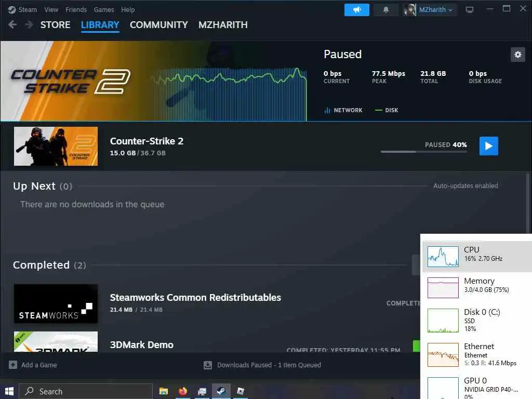
Task: Click 3DMark Demo thumbnail
Action: (x=56, y=342)
